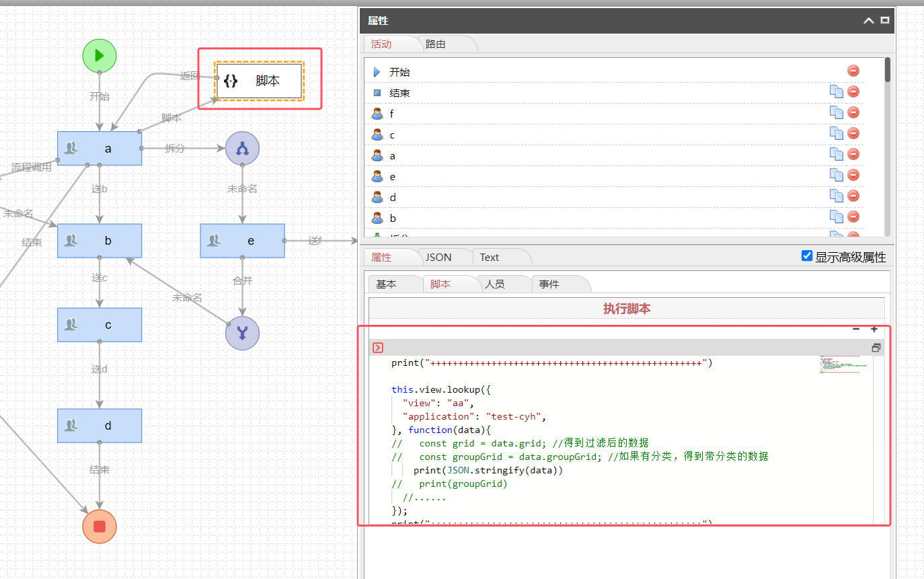This screenshot has height=579, width=924.
Task: Click the green start node on canvas
Action: point(100,55)
